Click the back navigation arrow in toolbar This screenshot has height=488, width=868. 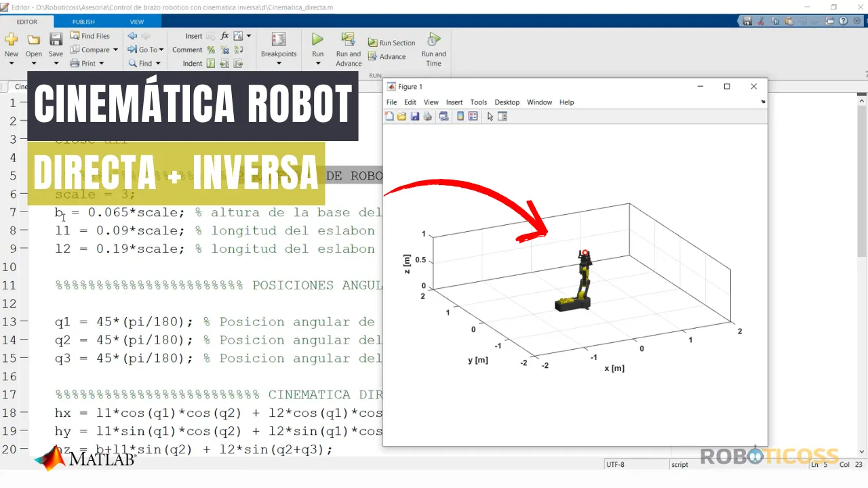tap(132, 36)
